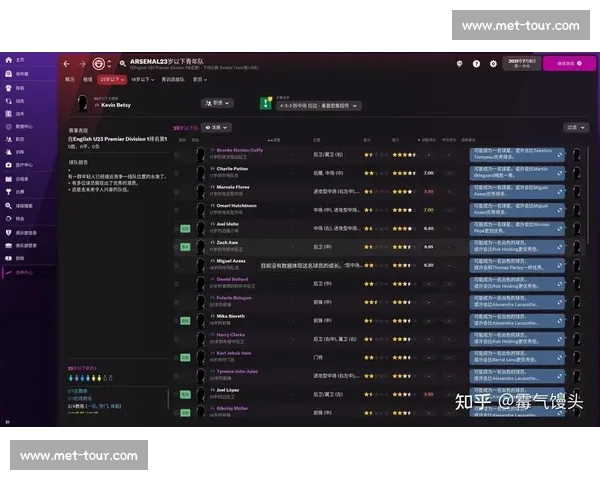Image resolution: width=600 pixels, height=480 pixels.
Task: Open the Finances money icon in the sidebar
Action: (x=8, y=258)
